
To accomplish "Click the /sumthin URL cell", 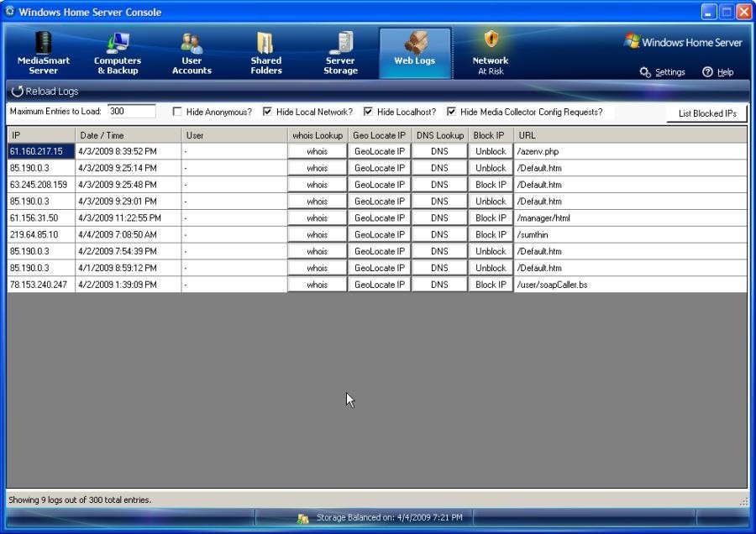I will pyautogui.click(x=630, y=235).
